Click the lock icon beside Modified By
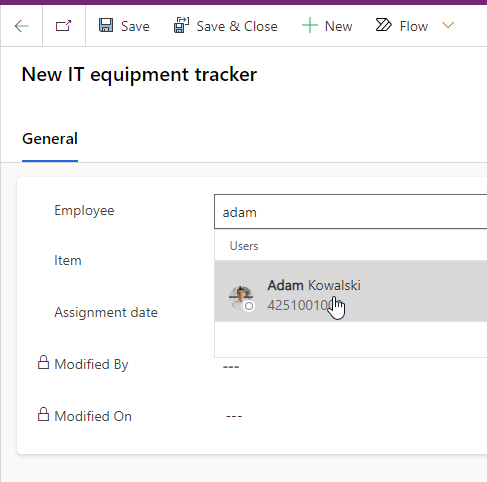This screenshot has width=487, height=482. [43, 363]
